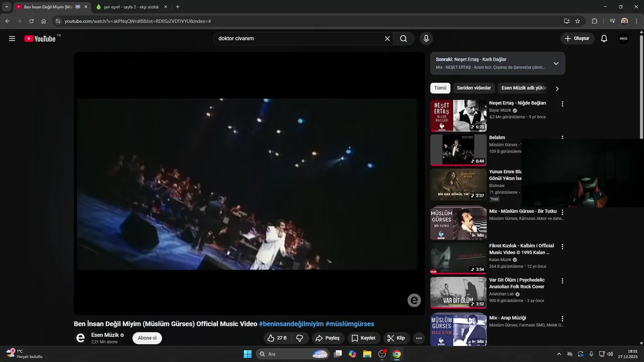Select the Tümü filter chip
This screenshot has height=362, width=644.
(440, 88)
